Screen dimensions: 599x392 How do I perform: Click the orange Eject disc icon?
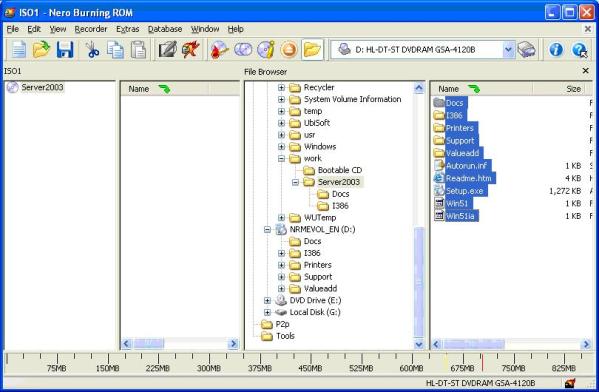click(289, 50)
